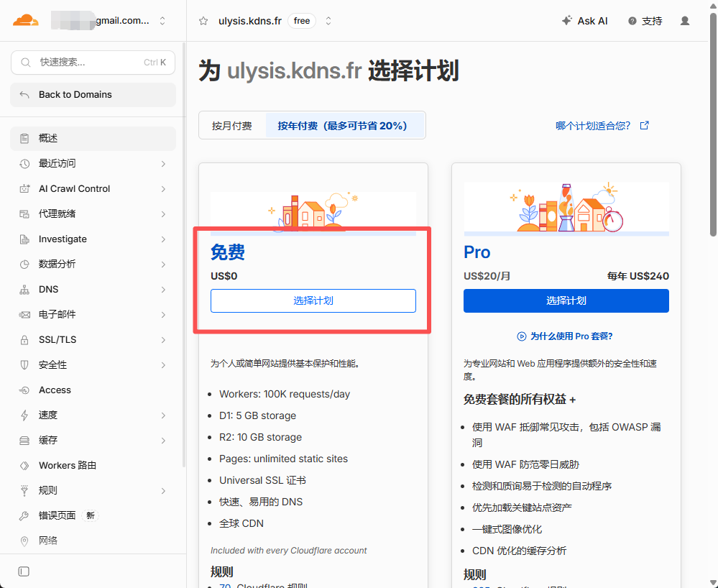Open the user profile icon
The height and width of the screenshot is (588, 718).
[685, 21]
